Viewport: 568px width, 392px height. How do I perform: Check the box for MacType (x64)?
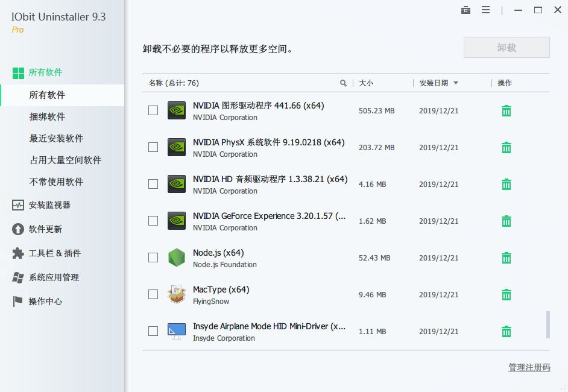[x=153, y=294]
